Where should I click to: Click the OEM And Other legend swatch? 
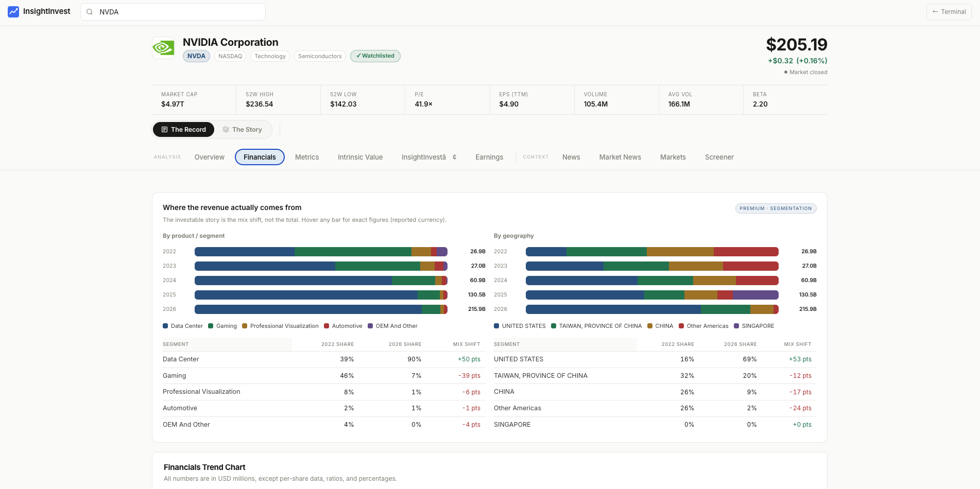point(370,326)
